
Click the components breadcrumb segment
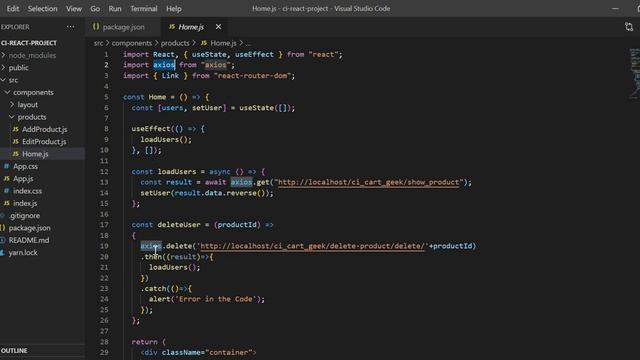point(131,43)
